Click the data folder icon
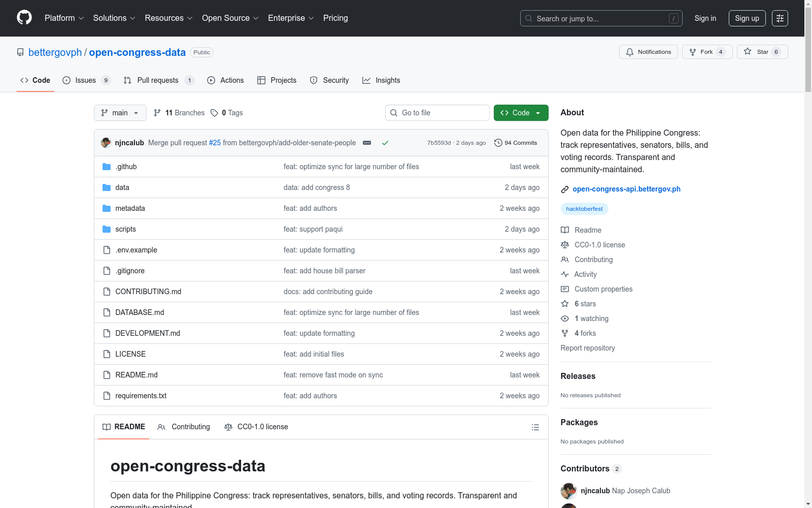812x508 pixels. [x=107, y=187]
